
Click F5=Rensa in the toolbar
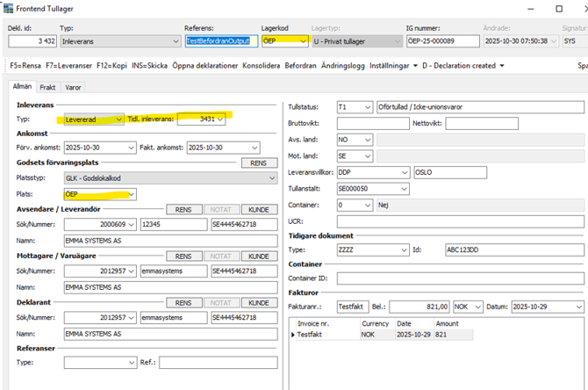pos(26,66)
